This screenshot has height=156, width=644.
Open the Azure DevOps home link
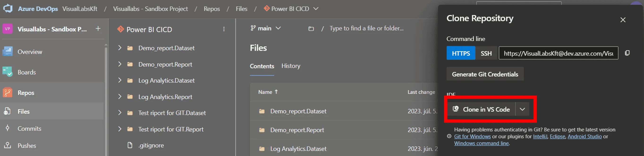point(38,9)
